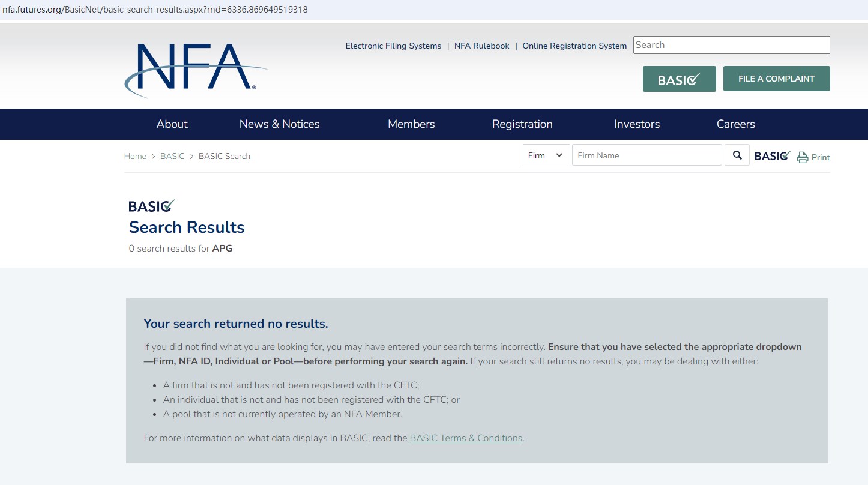Open the Members menu
This screenshot has width=868, height=485.
[411, 124]
